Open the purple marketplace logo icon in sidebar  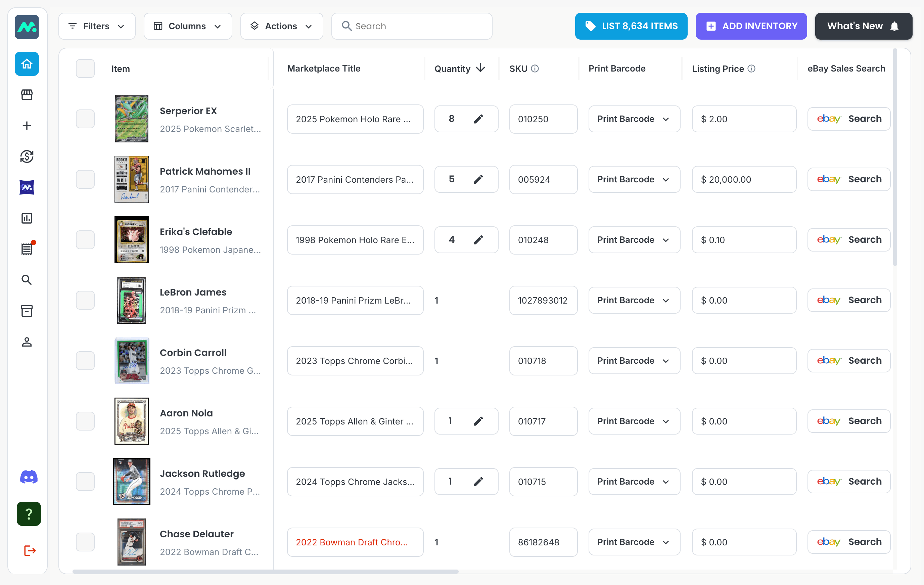(x=27, y=187)
